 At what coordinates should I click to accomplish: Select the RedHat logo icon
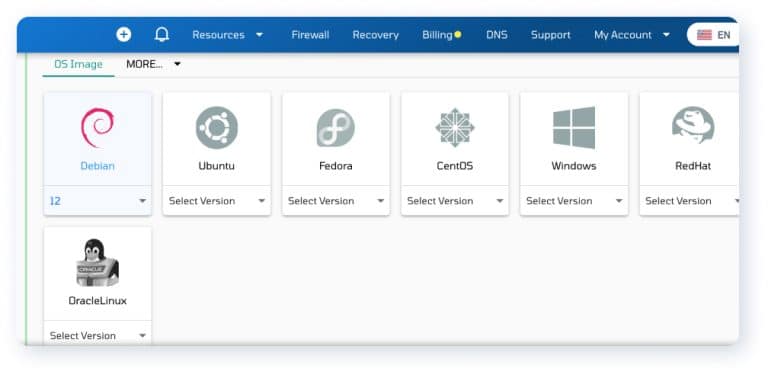pyautogui.click(x=693, y=126)
